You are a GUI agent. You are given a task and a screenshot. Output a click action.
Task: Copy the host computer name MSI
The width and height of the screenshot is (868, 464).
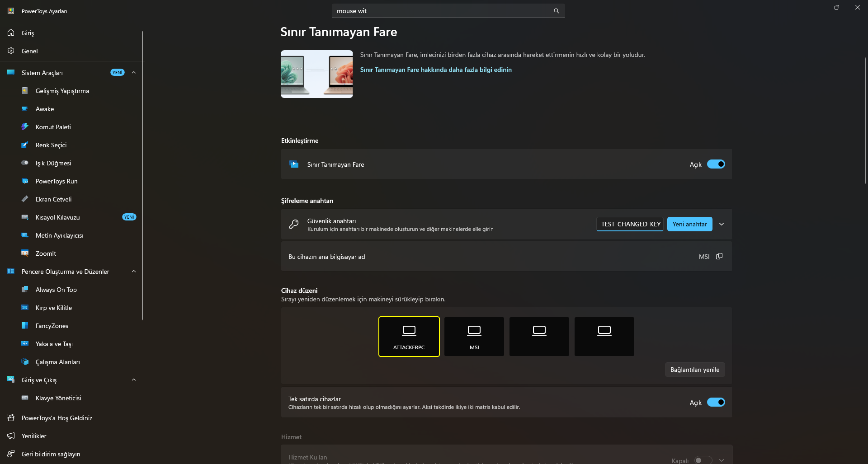pyautogui.click(x=719, y=256)
